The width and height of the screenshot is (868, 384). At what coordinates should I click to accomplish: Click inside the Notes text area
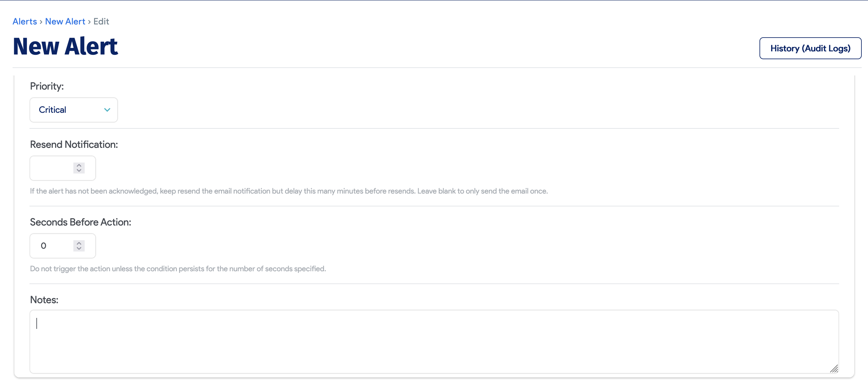point(434,341)
